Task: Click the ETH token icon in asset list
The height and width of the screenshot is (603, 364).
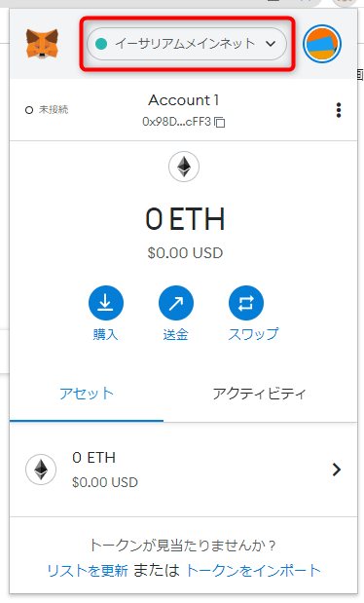Action: 41,470
